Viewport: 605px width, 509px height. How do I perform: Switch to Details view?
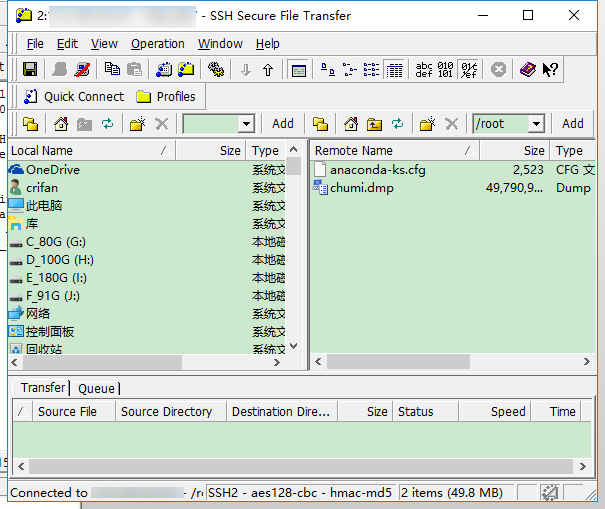[394, 70]
